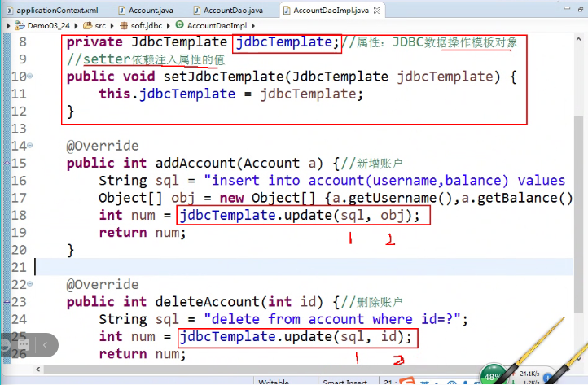The height and width of the screenshot is (385, 588).
Task: Click the delete SQL string on line 24
Action: [x=332, y=319]
